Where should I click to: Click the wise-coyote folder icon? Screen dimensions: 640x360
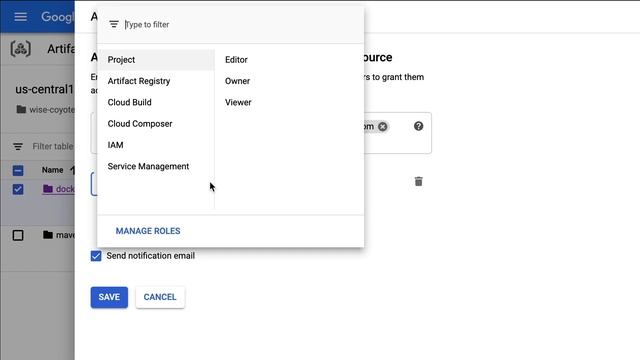[21, 109]
